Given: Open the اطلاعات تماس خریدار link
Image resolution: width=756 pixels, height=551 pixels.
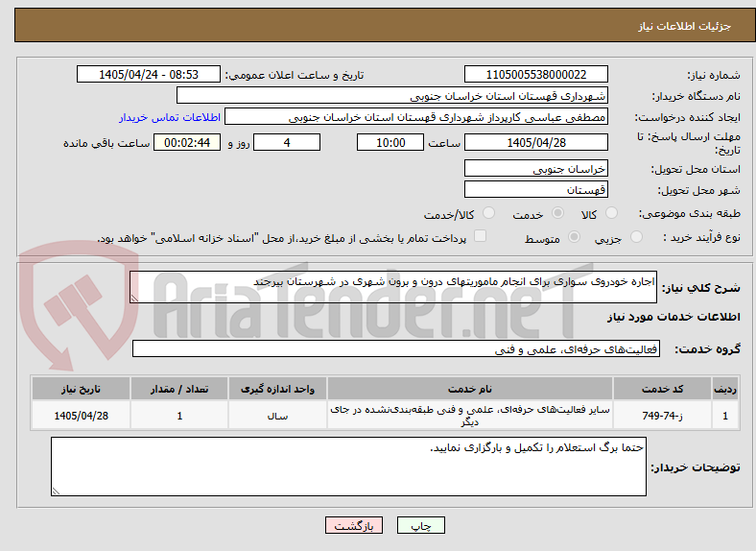Looking at the screenshot, I should [170, 117].
